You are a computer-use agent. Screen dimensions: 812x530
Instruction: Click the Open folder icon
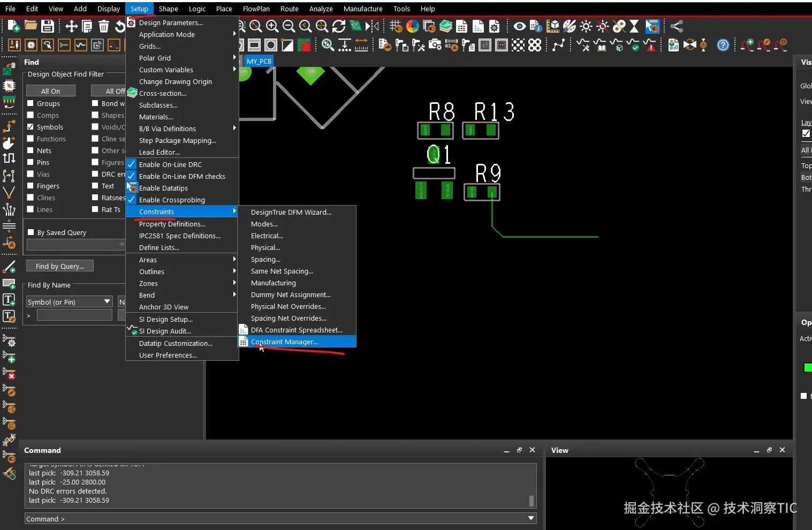click(31, 26)
